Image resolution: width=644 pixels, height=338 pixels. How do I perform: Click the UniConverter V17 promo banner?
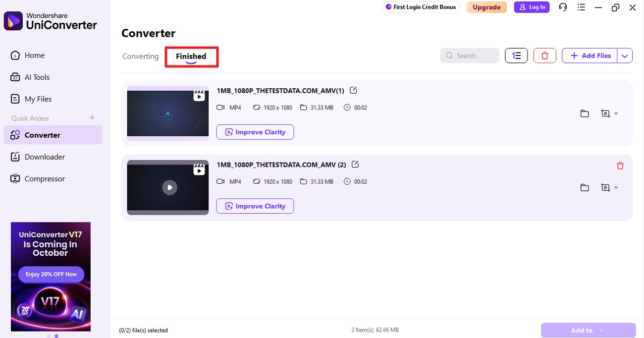click(51, 277)
